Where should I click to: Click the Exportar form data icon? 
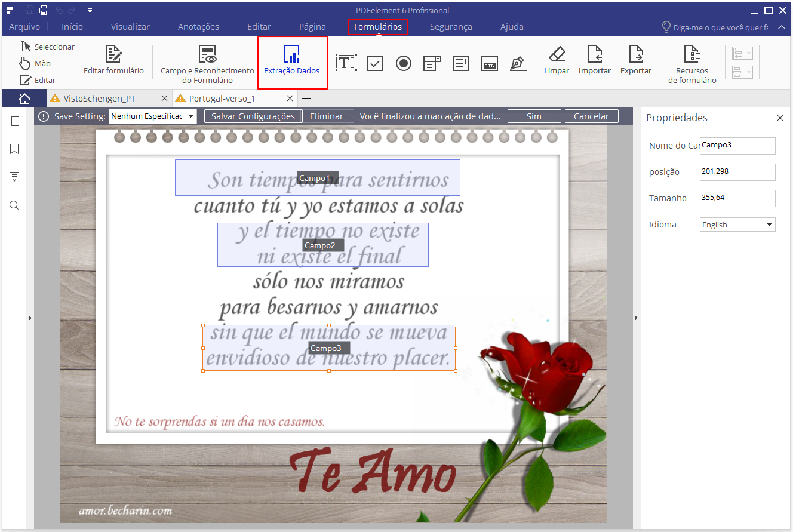pos(636,54)
